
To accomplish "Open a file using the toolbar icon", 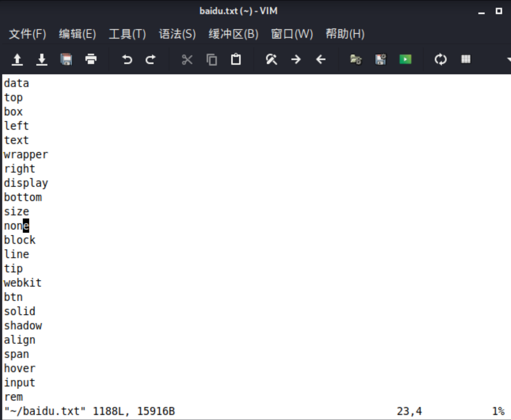I will point(18,60).
